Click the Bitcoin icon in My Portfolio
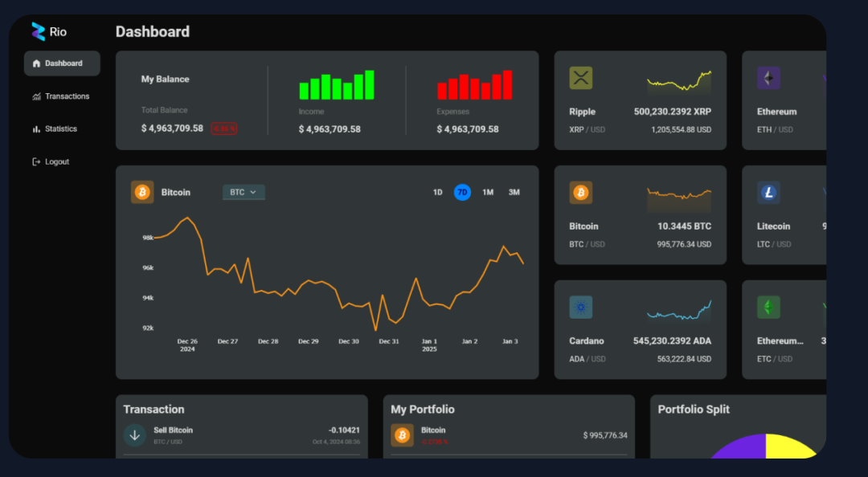 [402, 434]
